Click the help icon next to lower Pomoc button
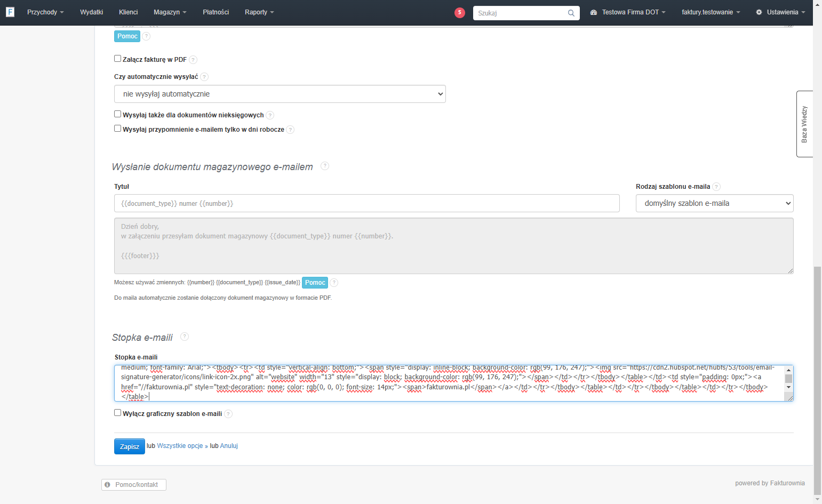Viewport: 822px width, 504px height. tap(334, 283)
